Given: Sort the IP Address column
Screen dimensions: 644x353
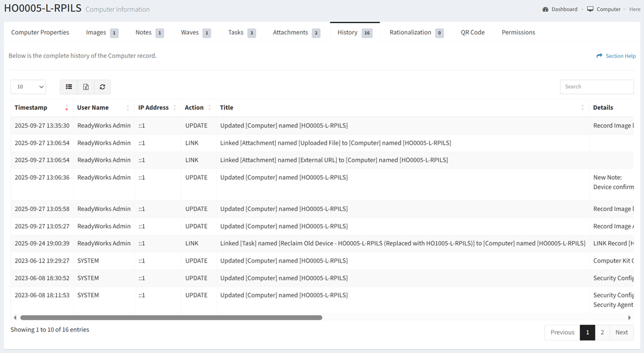Looking at the screenshot, I should pyautogui.click(x=174, y=108).
